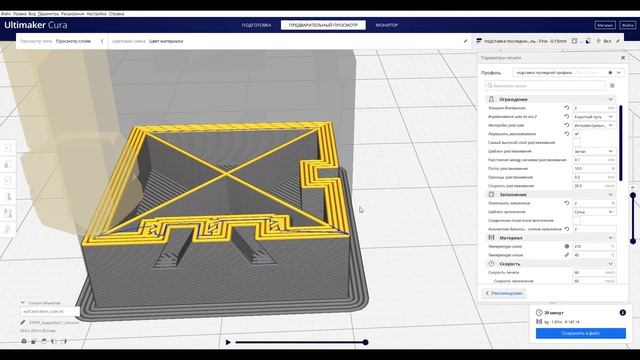Open the Z seam alignment Короткий путь dropdown
Screen dimensions: 640x360
(594, 117)
